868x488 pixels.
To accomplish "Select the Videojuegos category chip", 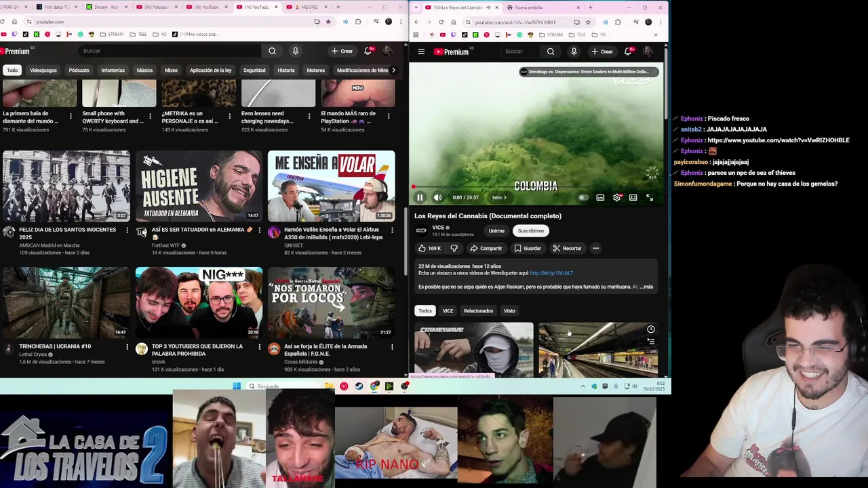I will click(x=43, y=70).
